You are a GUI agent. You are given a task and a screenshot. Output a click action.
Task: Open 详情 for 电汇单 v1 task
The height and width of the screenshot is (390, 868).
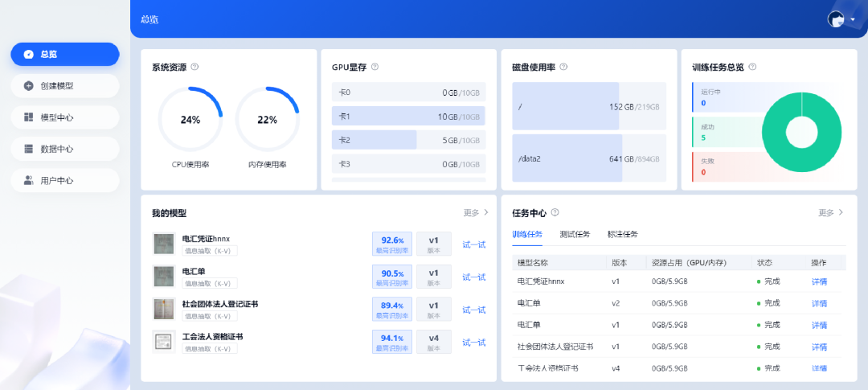[x=819, y=325]
